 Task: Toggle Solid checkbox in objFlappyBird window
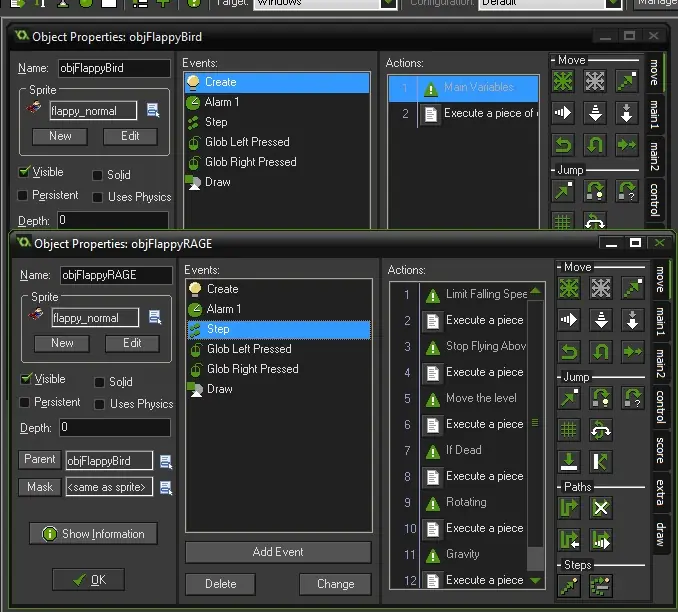pyautogui.click(x=97, y=175)
